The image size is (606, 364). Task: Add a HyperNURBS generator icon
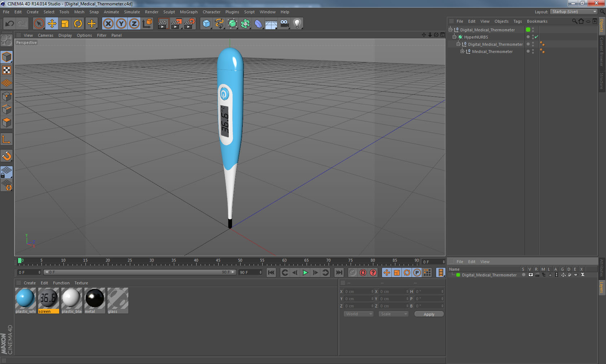tap(232, 24)
